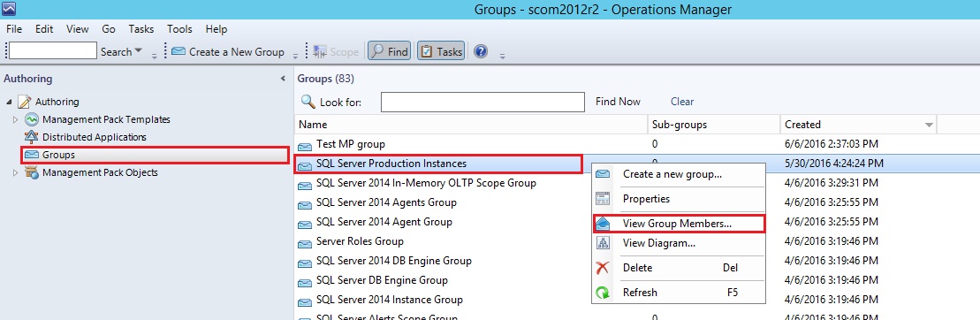Choose Properties in context menu

[x=678, y=199]
